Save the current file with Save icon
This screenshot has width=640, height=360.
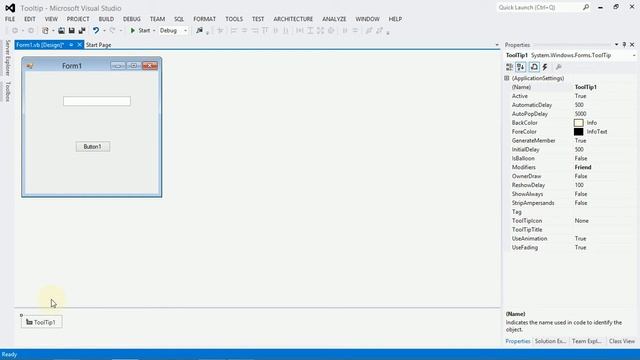(x=71, y=31)
